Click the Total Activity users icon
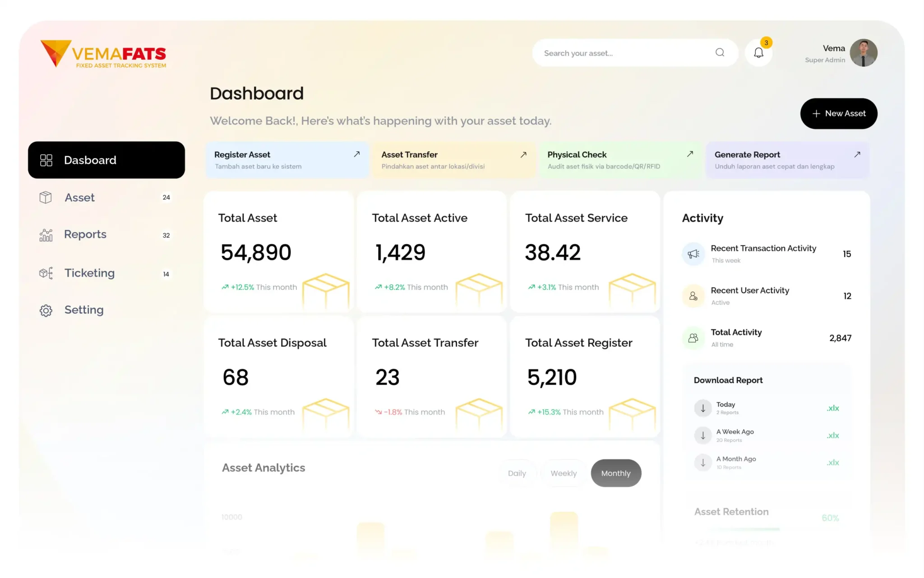Screen dimensions: 924x578 point(693,338)
